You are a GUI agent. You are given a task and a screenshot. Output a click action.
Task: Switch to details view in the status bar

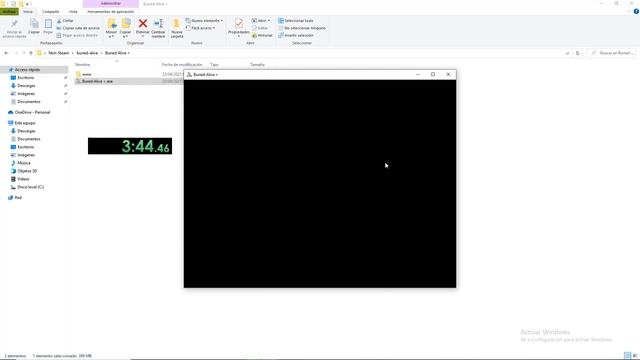pyautogui.click(x=627, y=356)
